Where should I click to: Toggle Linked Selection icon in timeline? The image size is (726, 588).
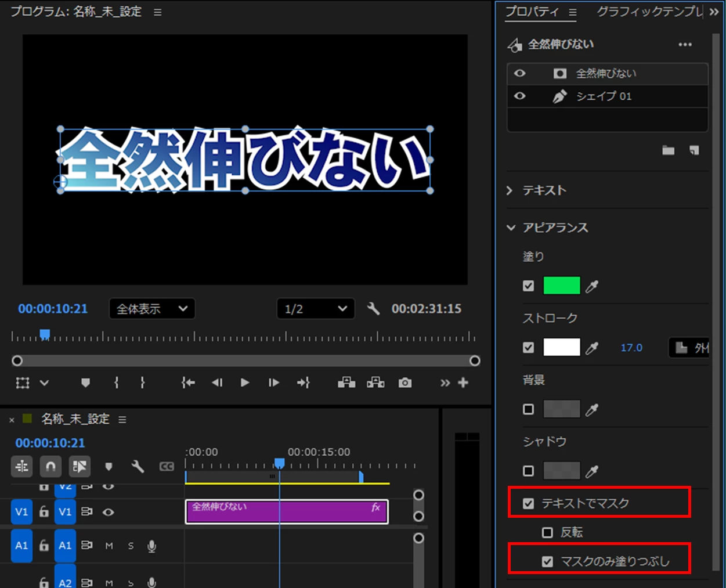[x=80, y=466]
